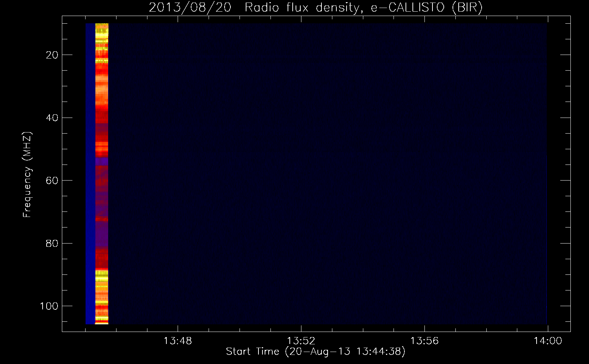This screenshot has height=364, width=589.
Task: Click the 100 frequency tick label
Action: (49, 306)
